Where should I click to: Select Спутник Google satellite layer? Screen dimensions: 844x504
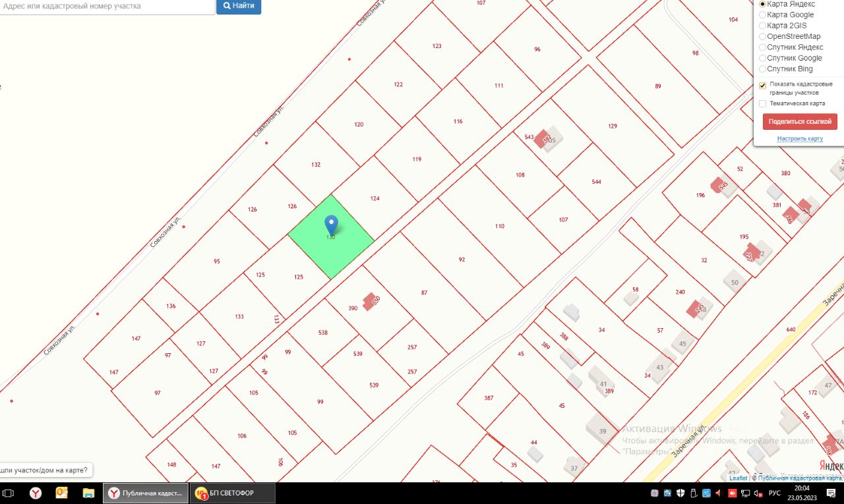point(763,58)
